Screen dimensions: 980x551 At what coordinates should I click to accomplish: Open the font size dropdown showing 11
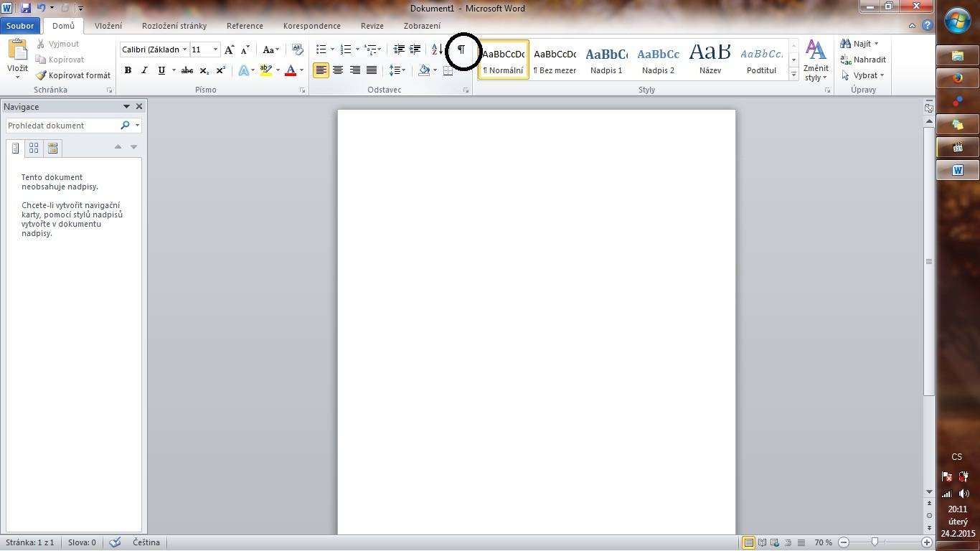(215, 50)
